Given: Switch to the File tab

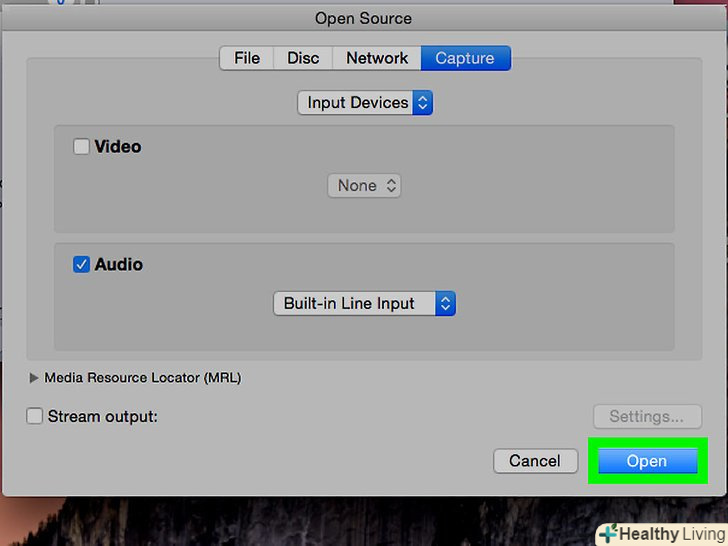Looking at the screenshot, I should (246, 58).
